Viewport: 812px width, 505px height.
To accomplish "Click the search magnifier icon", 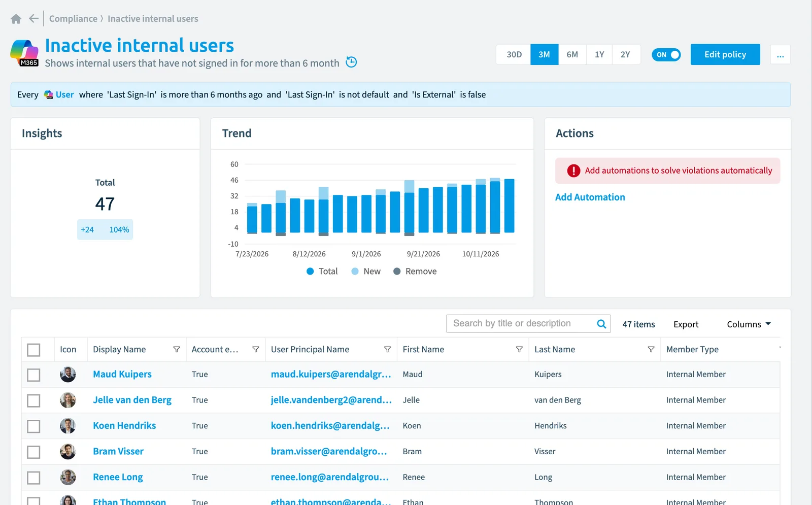I will click(601, 324).
